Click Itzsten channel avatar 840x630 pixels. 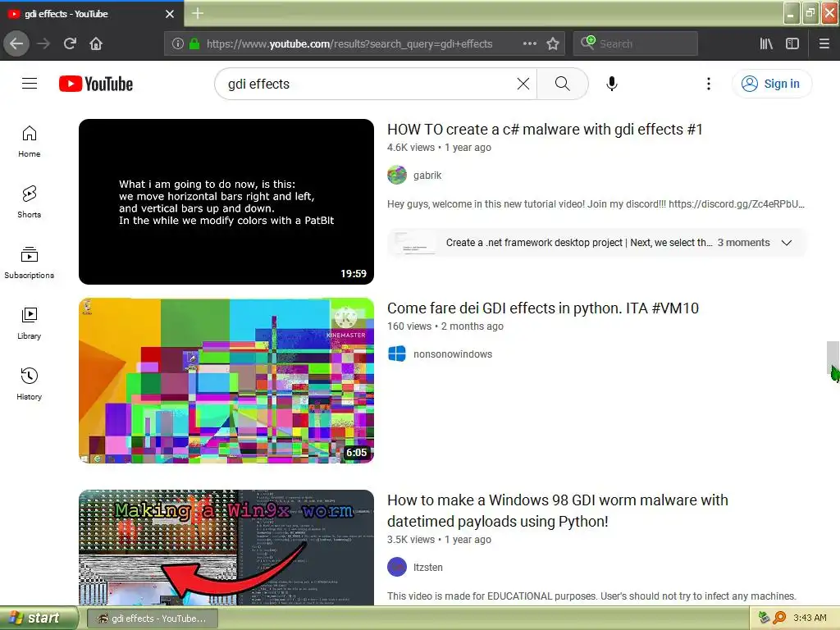click(397, 568)
